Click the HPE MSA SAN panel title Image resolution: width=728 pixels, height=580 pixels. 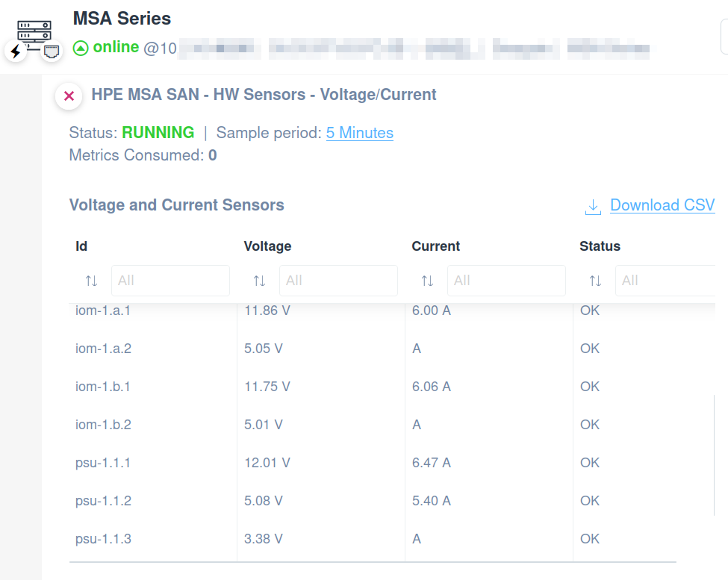point(264,95)
